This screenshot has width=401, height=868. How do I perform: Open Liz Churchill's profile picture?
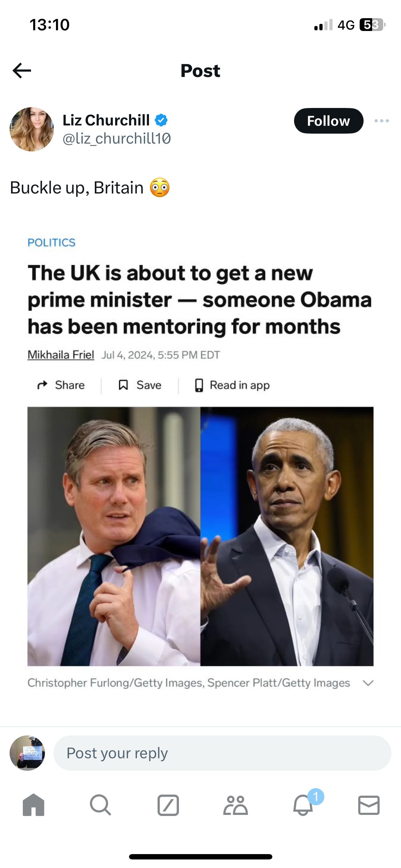tap(32, 129)
